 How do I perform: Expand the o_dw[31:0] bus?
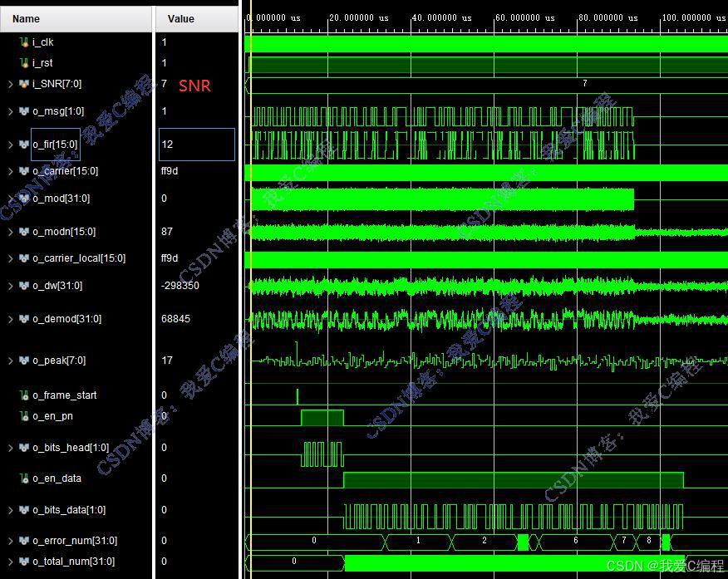[x=10, y=285]
